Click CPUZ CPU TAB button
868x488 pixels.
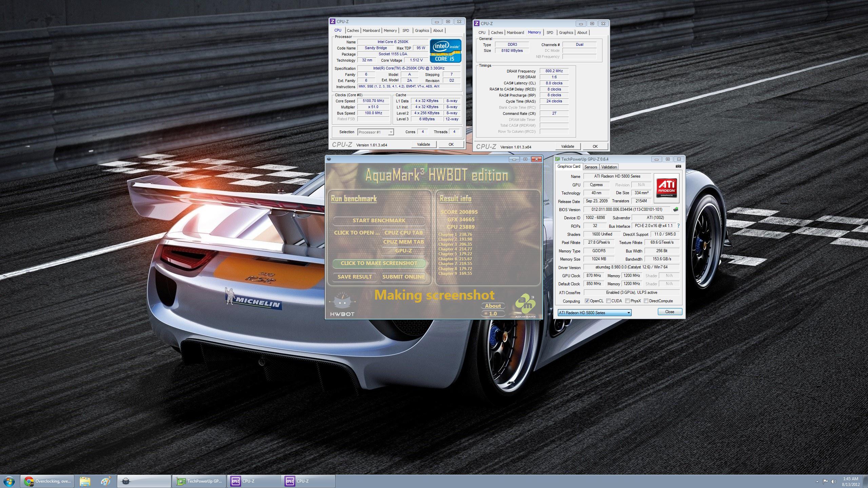click(x=403, y=233)
